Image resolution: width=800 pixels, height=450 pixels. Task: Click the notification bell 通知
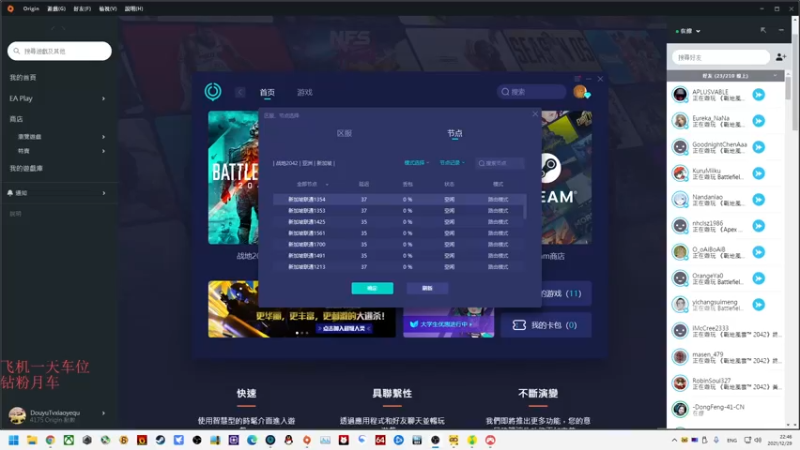click(10, 193)
